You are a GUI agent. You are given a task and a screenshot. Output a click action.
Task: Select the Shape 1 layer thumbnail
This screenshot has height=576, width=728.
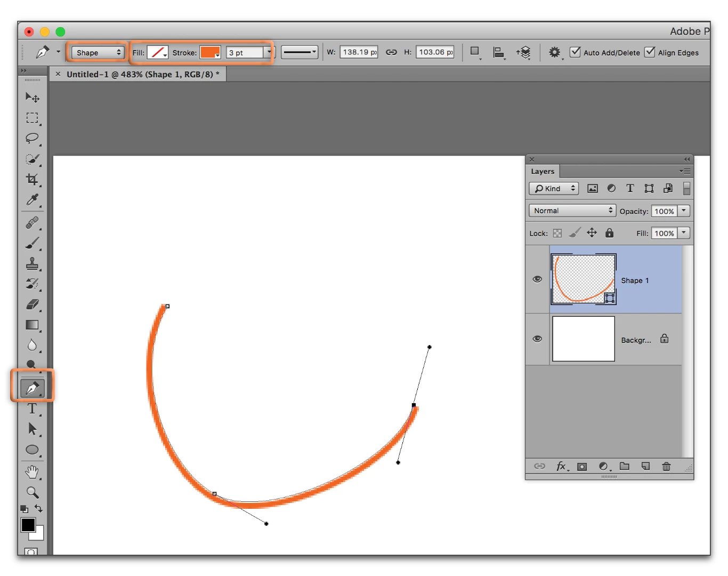[583, 279]
